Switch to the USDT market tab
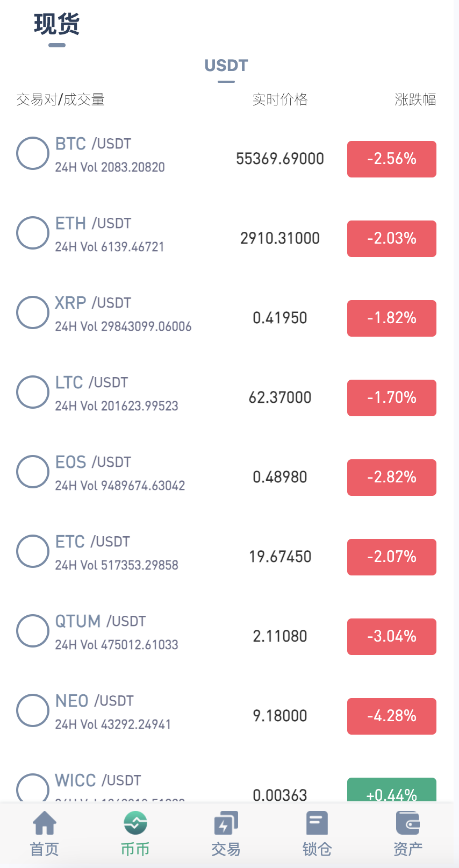 (x=226, y=66)
